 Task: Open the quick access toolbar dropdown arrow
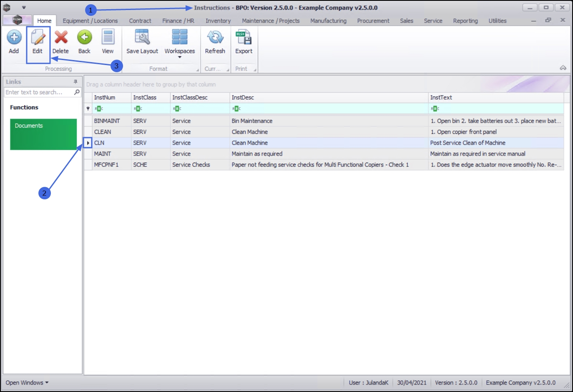coord(24,8)
